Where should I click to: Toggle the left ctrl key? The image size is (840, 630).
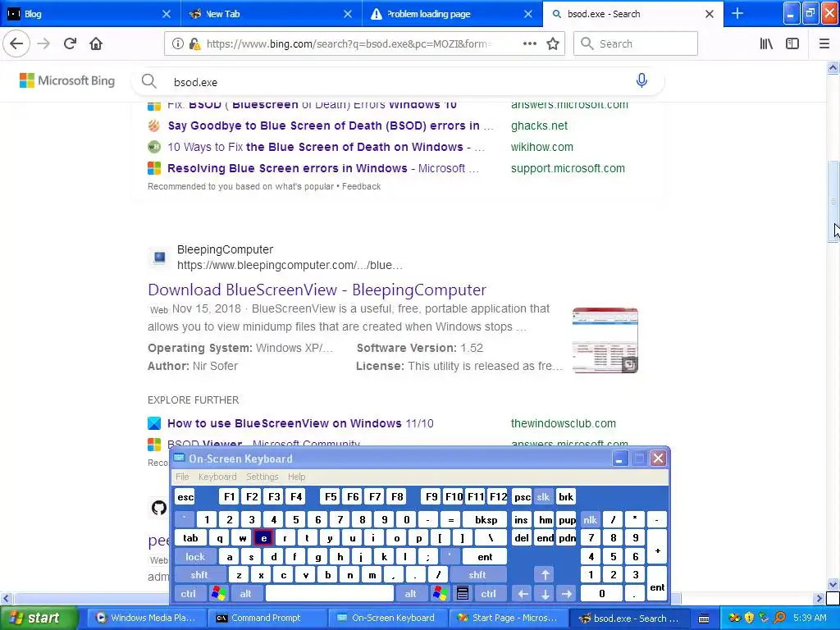click(188, 594)
